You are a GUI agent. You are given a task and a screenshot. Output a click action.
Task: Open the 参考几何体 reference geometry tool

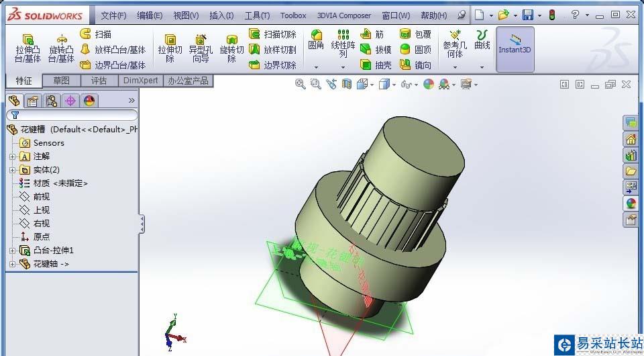pyautogui.click(x=455, y=44)
